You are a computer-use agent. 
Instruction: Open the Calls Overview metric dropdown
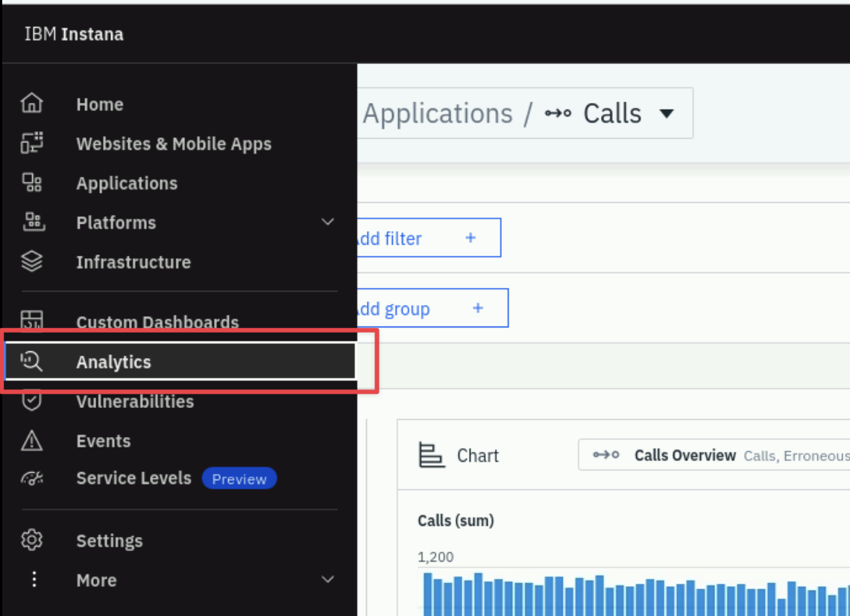pos(714,454)
